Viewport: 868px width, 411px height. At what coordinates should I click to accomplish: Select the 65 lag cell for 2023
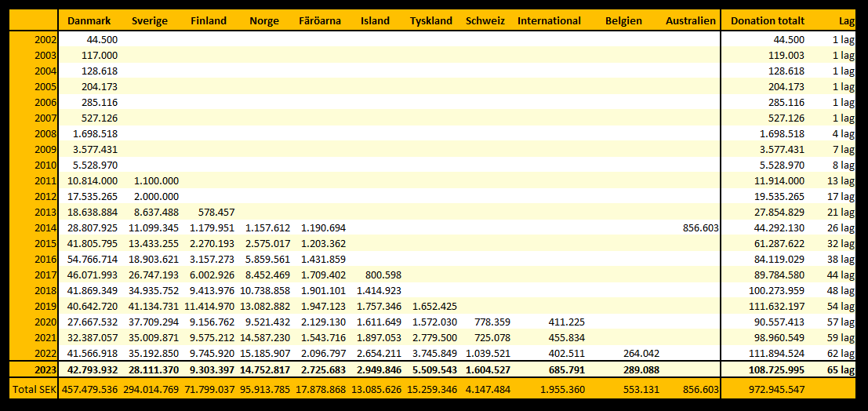click(842, 369)
